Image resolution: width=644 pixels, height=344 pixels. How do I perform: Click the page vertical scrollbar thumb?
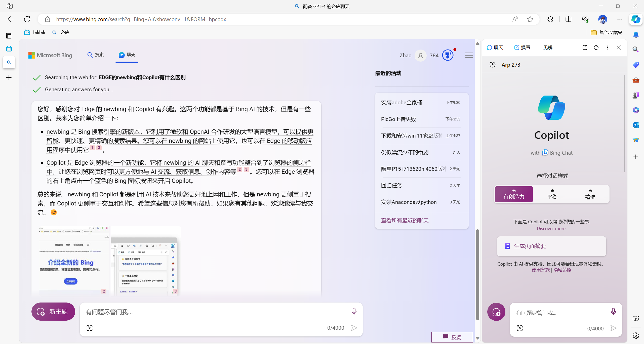point(477,274)
